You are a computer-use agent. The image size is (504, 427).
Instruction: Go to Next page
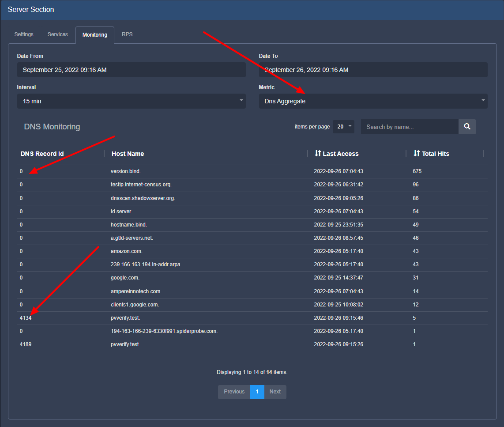275,392
